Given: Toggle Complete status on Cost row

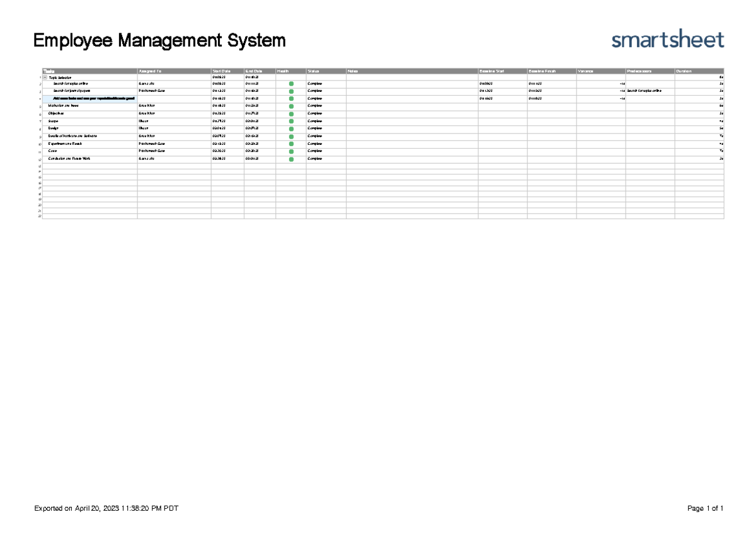Looking at the screenshot, I should [315, 151].
